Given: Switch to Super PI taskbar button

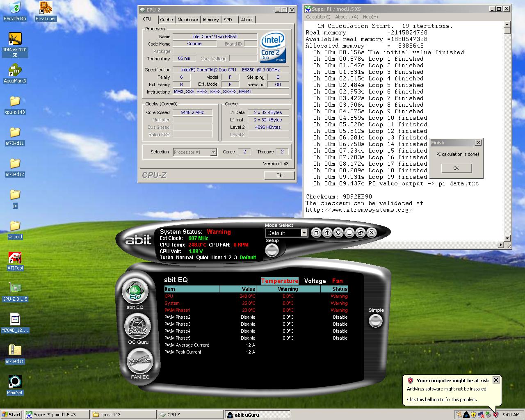Looking at the screenshot, I should (56, 415).
